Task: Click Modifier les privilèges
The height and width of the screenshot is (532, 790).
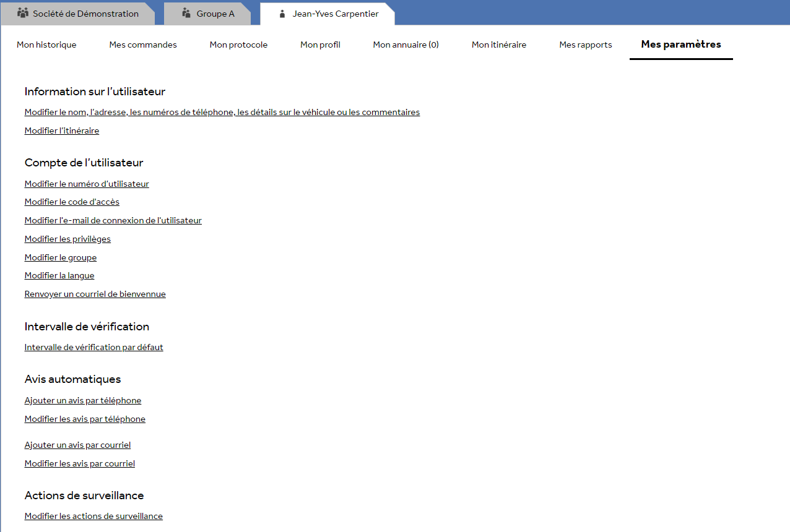Action: pyautogui.click(x=67, y=239)
